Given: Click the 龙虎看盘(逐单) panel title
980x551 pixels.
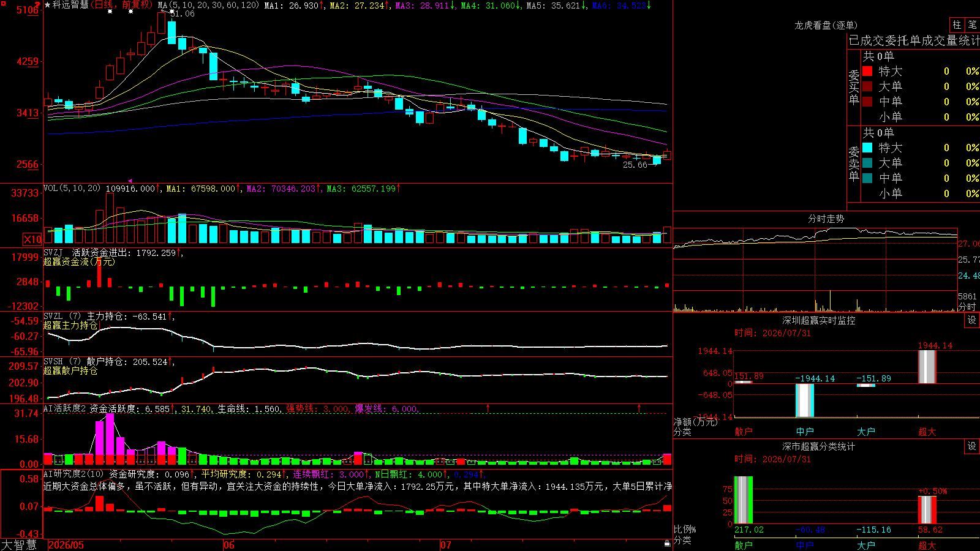Looking at the screenshot, I should (x=826, y=25).
